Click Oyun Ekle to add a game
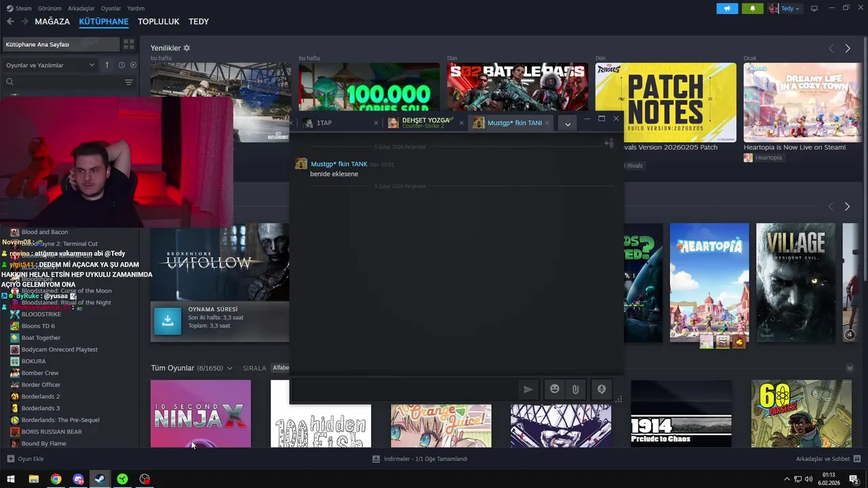Image resolution: width=868 pixels, height=488 pixels. point(26,459)
